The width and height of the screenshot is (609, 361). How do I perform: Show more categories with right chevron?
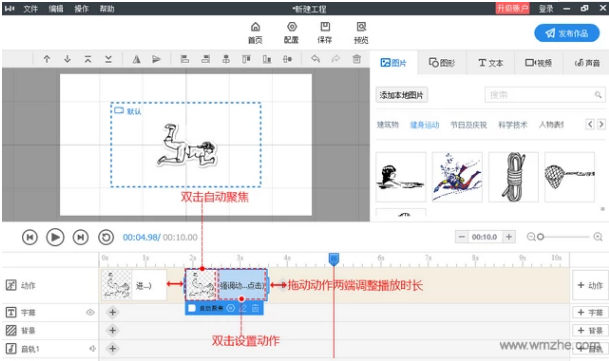601,124
